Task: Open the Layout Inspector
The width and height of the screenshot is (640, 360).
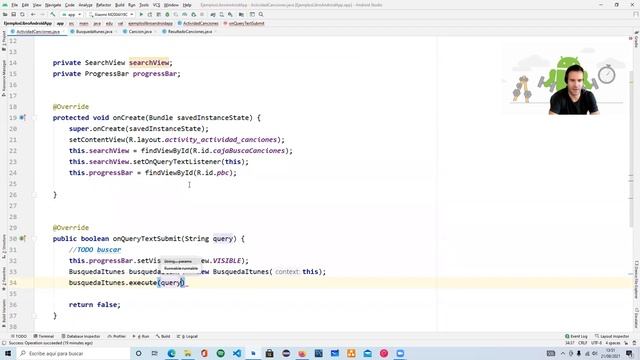Action: pyautogui.click(x=612, y=336)
